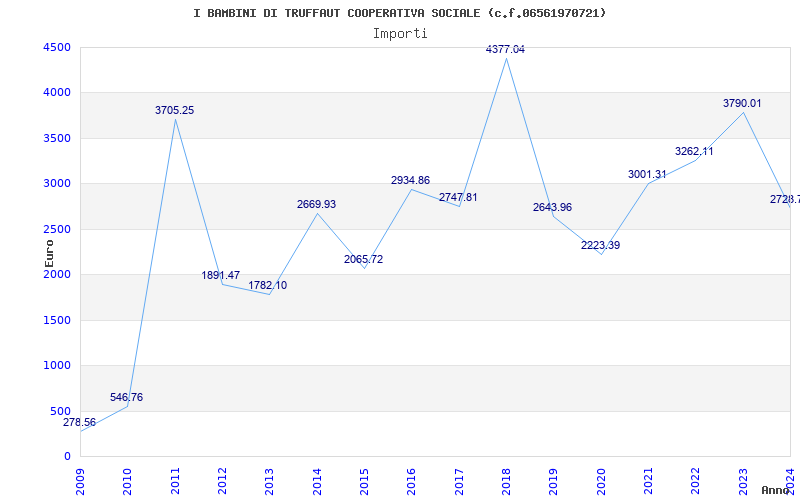Viewport: 800px width, 500px height.
Task: Select data label 2065.72
Action: point(363,260)
